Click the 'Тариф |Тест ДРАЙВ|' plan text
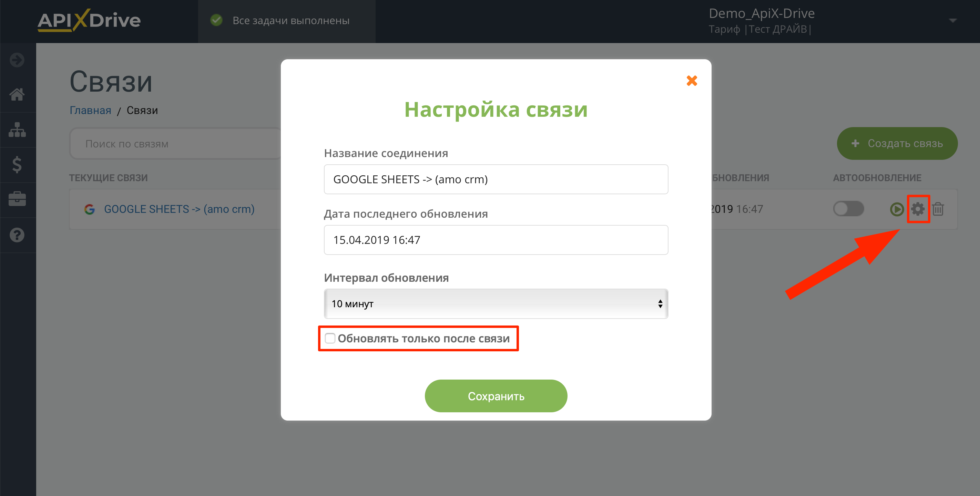The image size is (980, 496). [760, 29]
